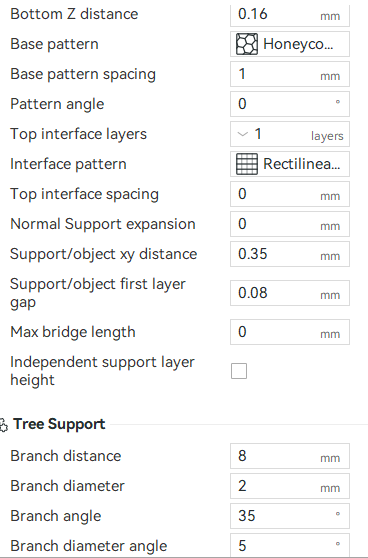
Task: Click the Base pattern spacing field
Action: (x=290, y=74)
